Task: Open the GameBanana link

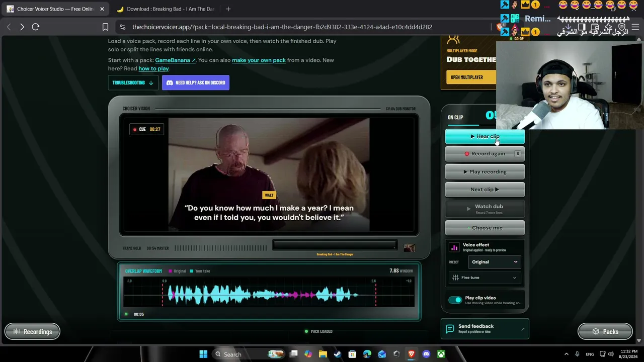Action: (175, 60)
